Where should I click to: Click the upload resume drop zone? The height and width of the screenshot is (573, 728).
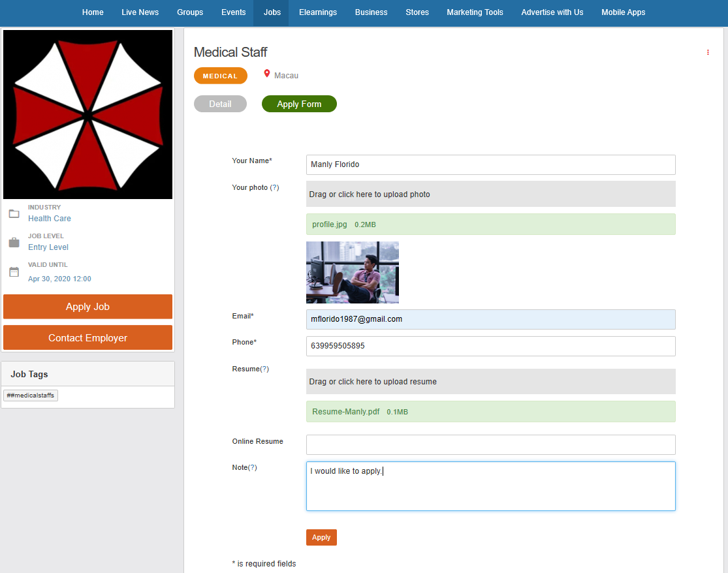pyautogui.click(x=491, y=381)
